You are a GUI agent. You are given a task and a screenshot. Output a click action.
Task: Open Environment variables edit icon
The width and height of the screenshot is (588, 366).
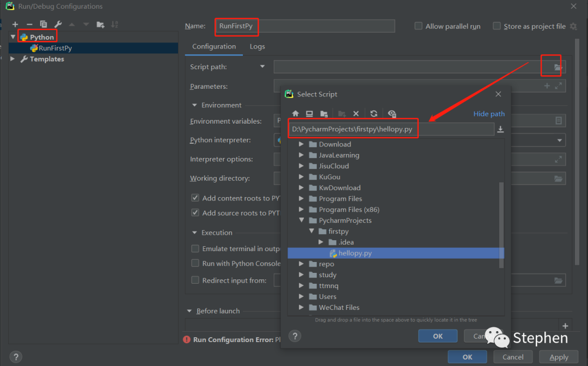[559, 121]
